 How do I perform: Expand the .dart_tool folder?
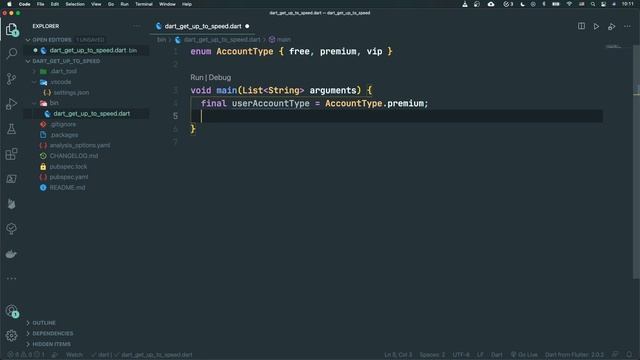[x=63, y=71]
